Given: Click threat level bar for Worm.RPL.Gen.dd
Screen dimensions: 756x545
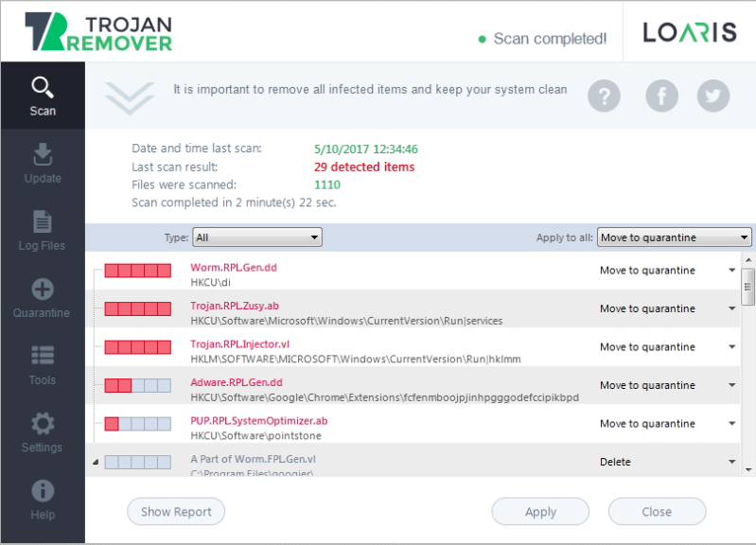Looking at the screenshot, I should pos(138,271).
